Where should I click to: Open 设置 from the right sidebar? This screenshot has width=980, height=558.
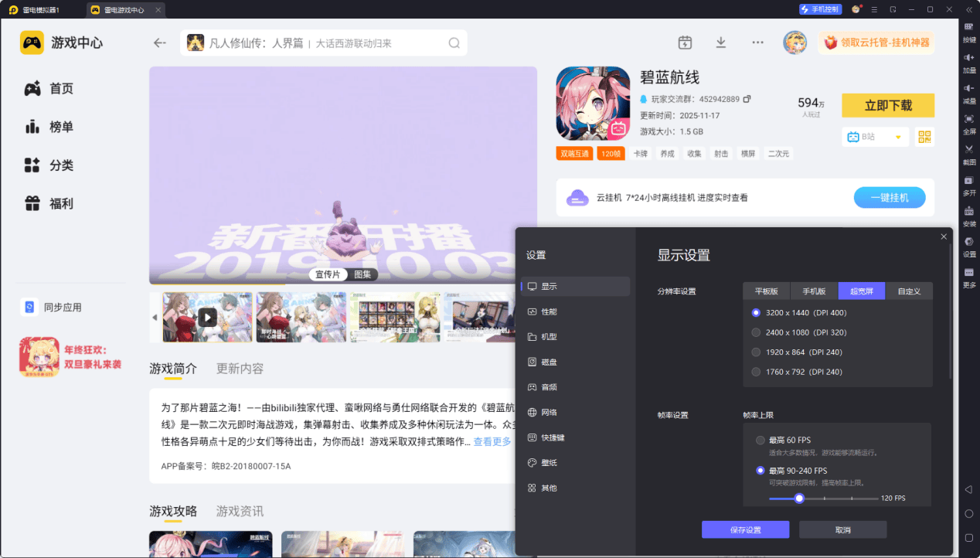coord(968,246)
